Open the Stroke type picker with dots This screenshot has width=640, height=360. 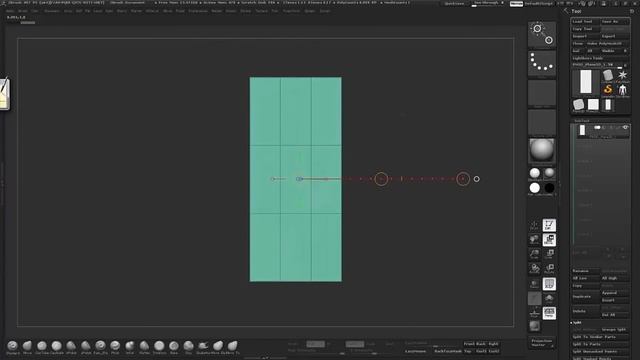(542, 63)
